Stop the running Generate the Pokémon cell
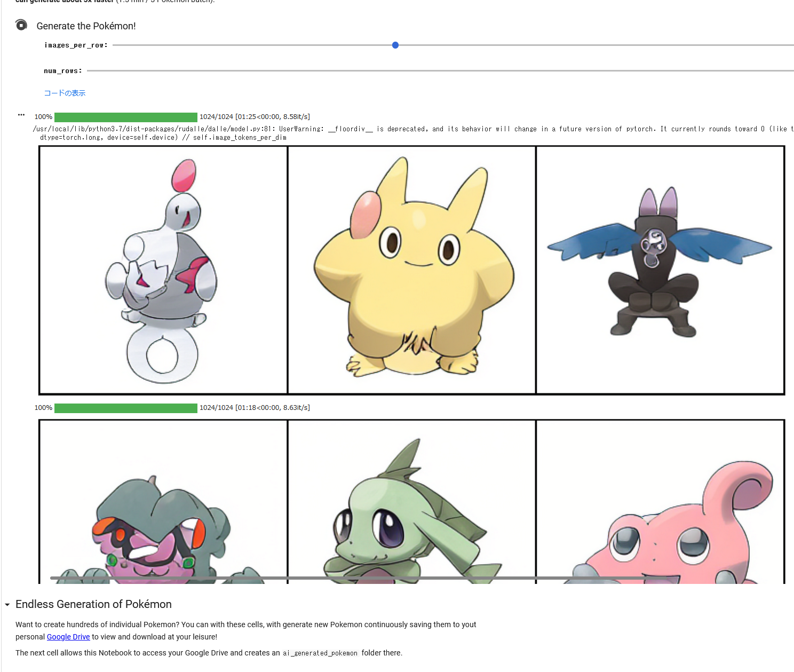The image size is (794, 672). [21, 25]
